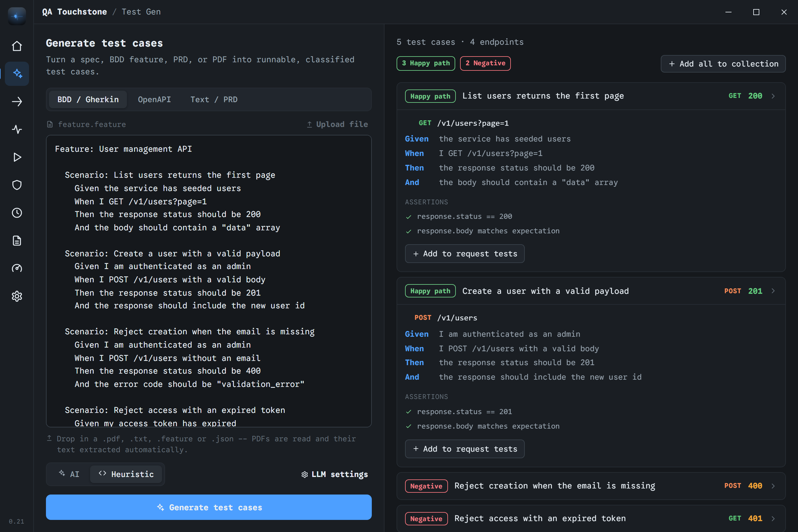The width and height of the screenshot is (798, 532).
Task: Select the BDD / Gherkin tab
Action: click(88, 99)
